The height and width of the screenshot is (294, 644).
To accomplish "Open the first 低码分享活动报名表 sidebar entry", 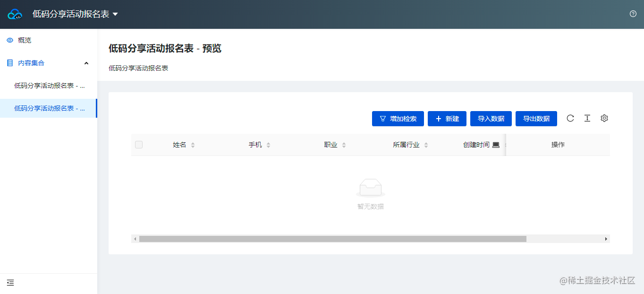I will [x=49, y=86].
